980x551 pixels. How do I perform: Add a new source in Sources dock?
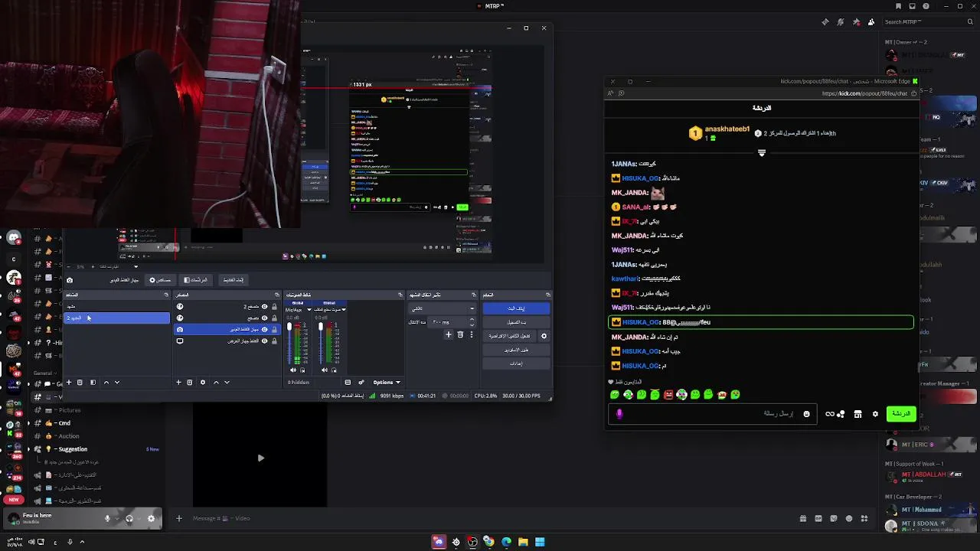click(178, 382)
